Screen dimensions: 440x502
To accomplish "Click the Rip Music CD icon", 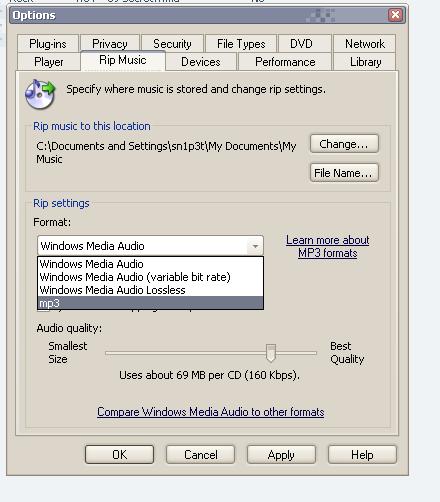I will pyautogui.click(x=40, y=94).
